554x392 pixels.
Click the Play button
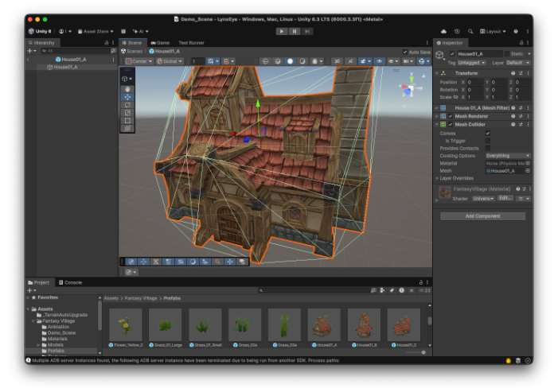pyautogui.click(x=282, y=31)
